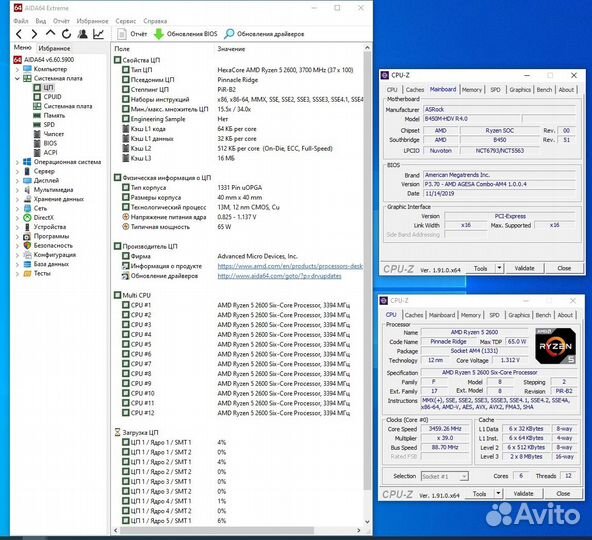
Task: Expand the Дисплей tree node
Action: 17,181
